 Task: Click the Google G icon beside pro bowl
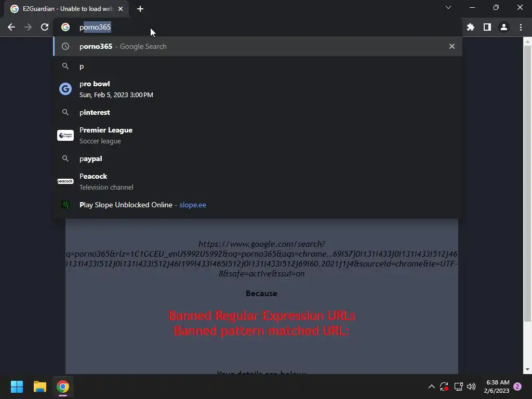click(x=65, y=89)
